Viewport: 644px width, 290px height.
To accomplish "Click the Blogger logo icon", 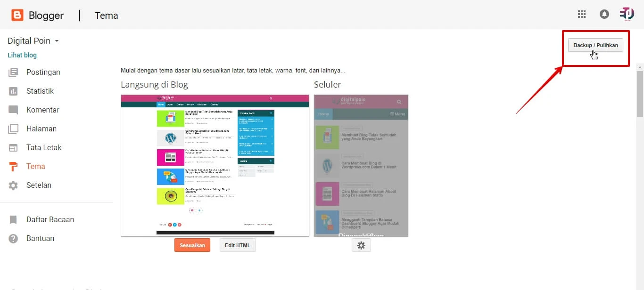I will 17,15.
